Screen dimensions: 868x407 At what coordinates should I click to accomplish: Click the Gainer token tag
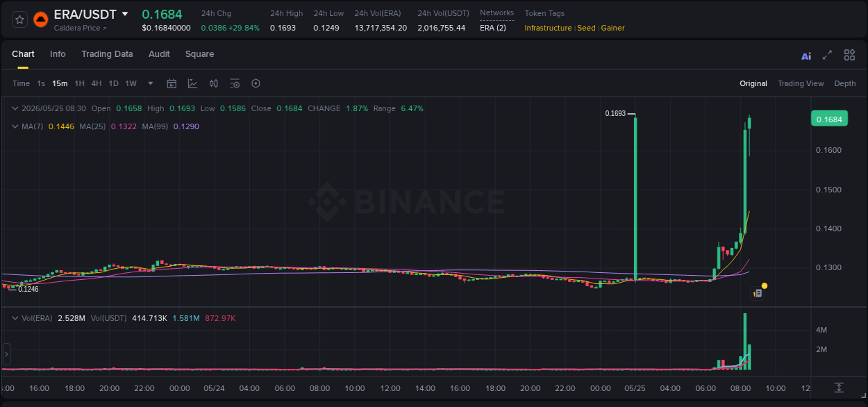point(613,28)
